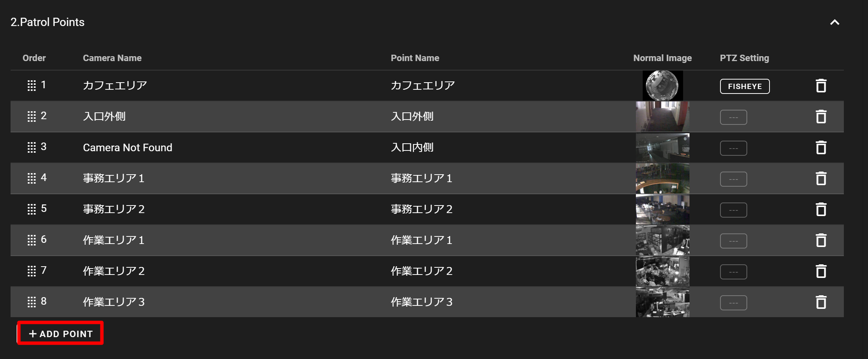868x359 pixels.
Task: Click Camera Not Found camera name
Action: pos(128,147)
